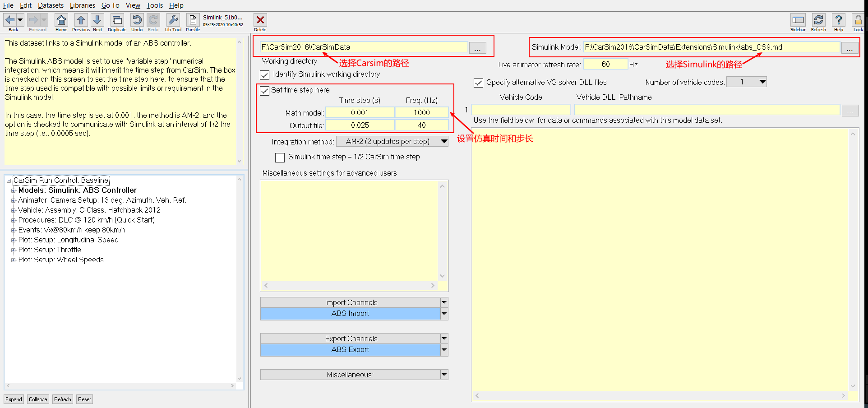
Task: Open Number of vehicle codes dropdown
Action: point(747,82)
